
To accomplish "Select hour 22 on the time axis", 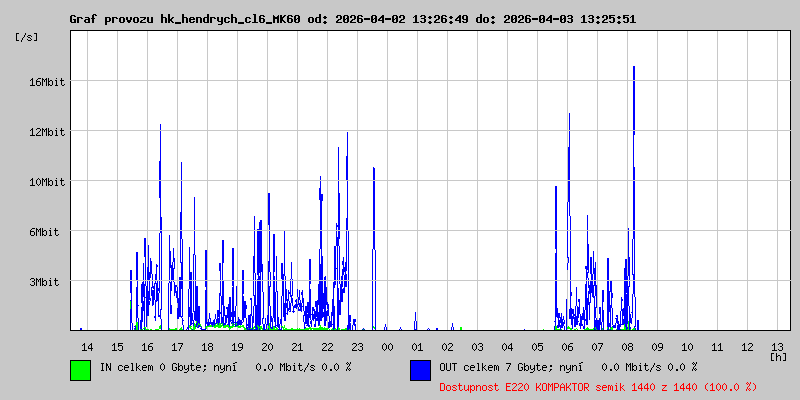I will tap(327, 346).
